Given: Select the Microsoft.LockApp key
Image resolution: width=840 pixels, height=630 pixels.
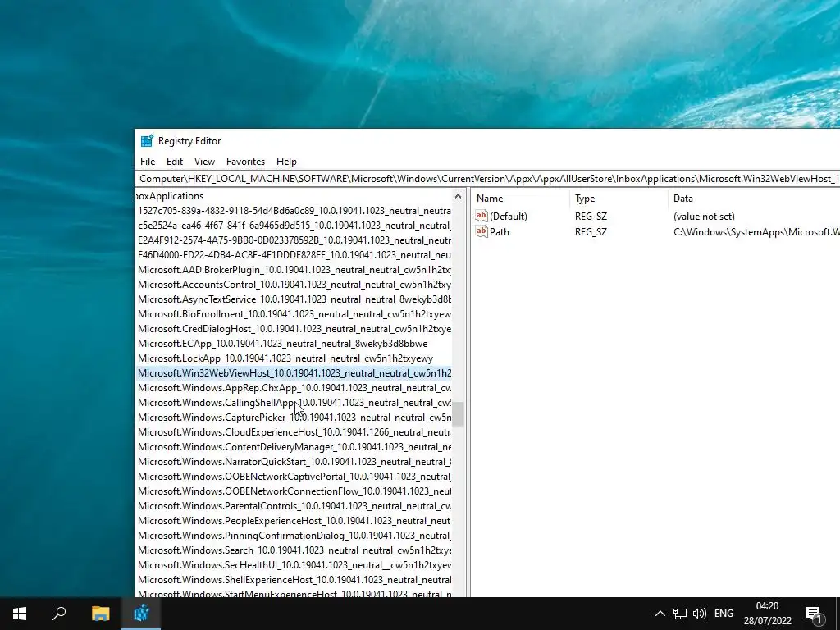Looking at the screenshot, I should [285, 358].
